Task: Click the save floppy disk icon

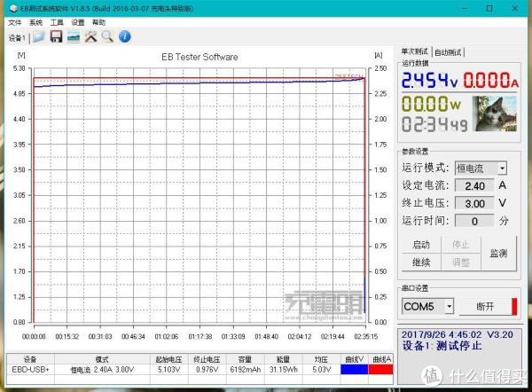Action: click(56, 37)
